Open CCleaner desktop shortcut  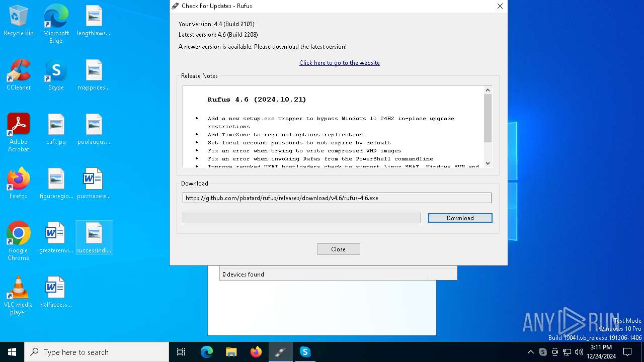(19, 75)
